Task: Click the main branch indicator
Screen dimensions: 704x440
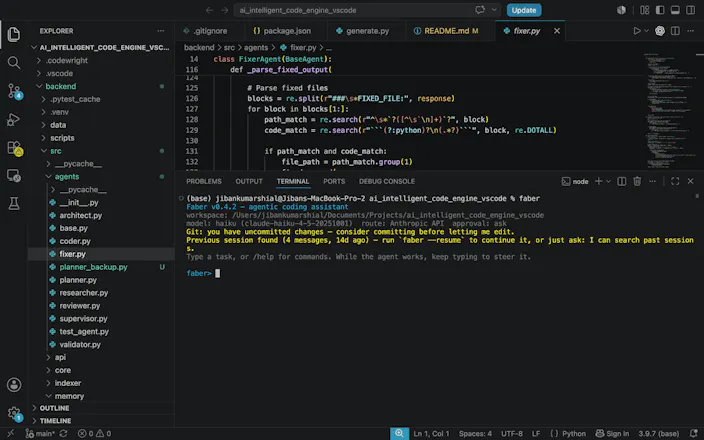Action: pyautogui.click(x=40, y=434)
